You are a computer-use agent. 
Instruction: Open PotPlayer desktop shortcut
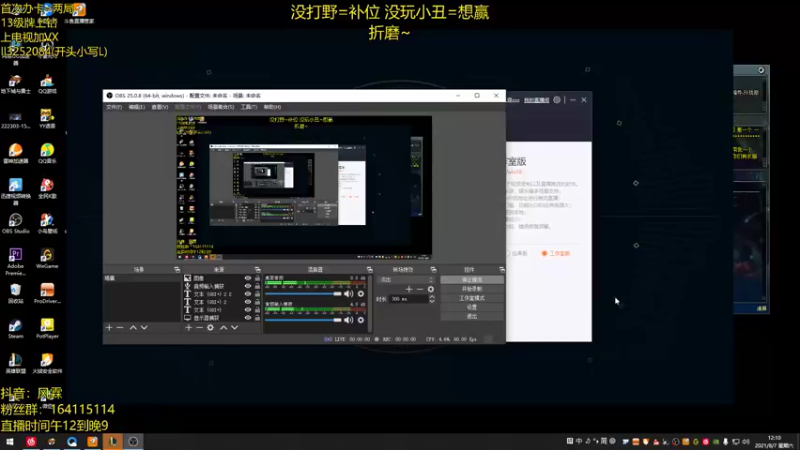click(x=47, y=329)
